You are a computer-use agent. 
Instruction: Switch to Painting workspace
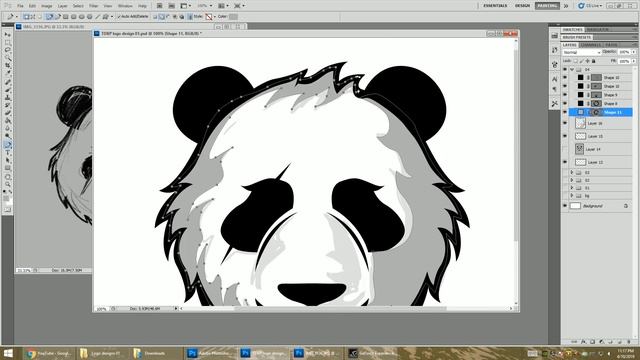pos(547,6)
